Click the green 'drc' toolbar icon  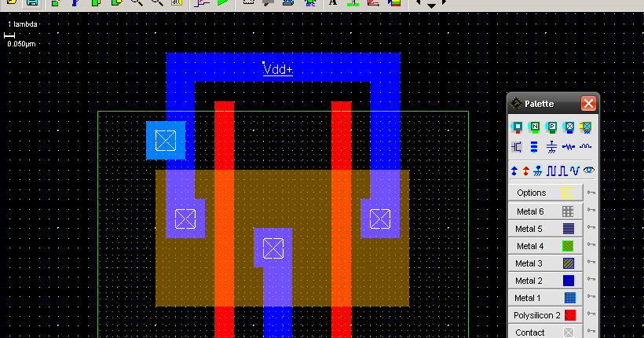pos(310,3)
